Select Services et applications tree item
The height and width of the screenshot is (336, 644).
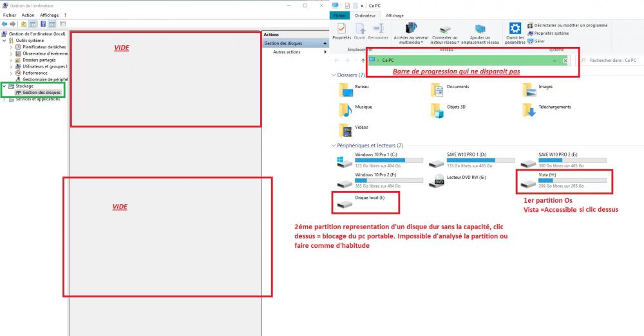[x=35, y=99]
